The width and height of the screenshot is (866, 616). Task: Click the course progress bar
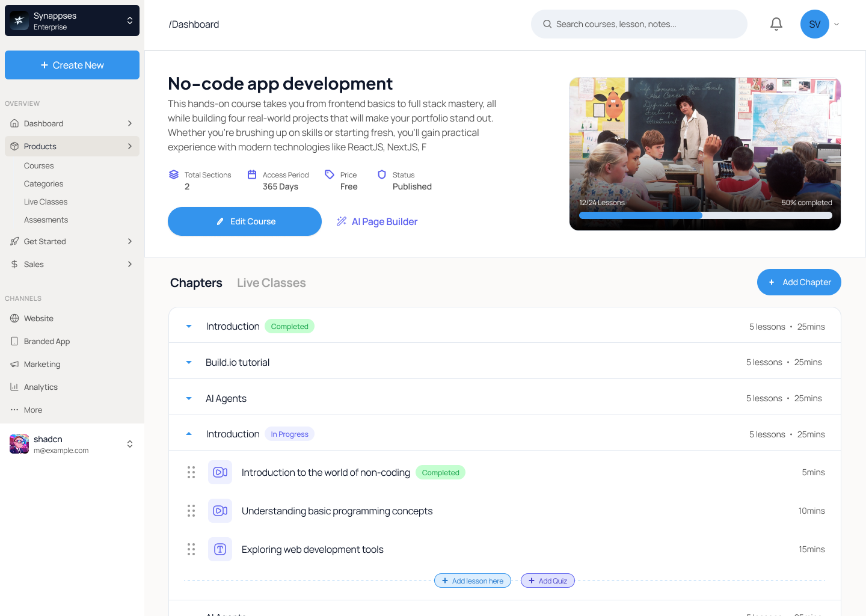click(x=705, y=215)
